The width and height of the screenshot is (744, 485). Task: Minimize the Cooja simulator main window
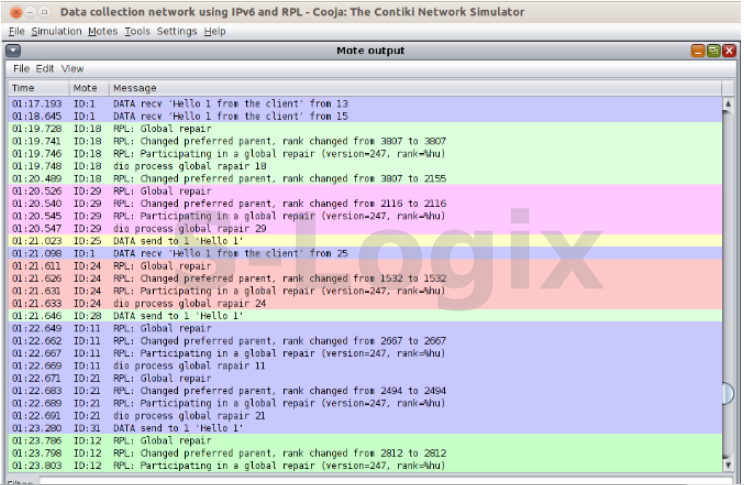point(29,11)
